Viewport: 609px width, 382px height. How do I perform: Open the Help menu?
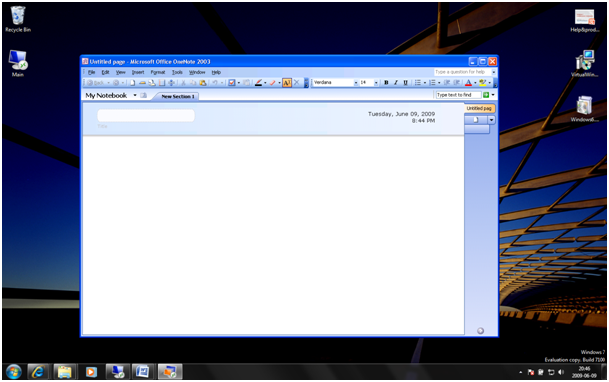coord(216,72)
